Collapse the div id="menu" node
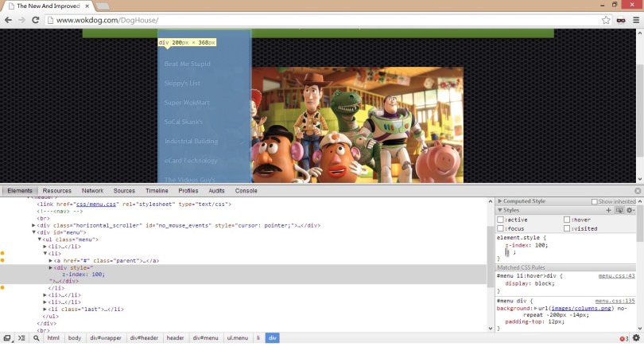The height and width of the screenshot is (362, 644). point(34,232)
